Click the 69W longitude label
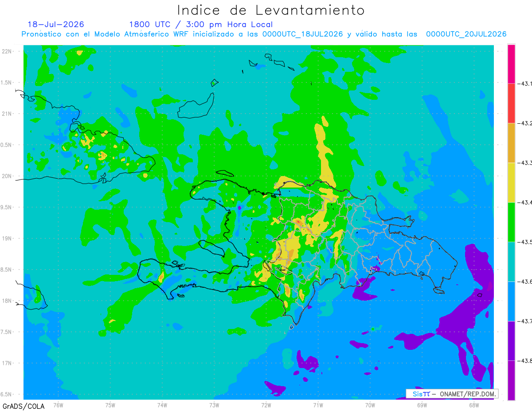Viewport: 532px width, 411px height. click(422, 405)
